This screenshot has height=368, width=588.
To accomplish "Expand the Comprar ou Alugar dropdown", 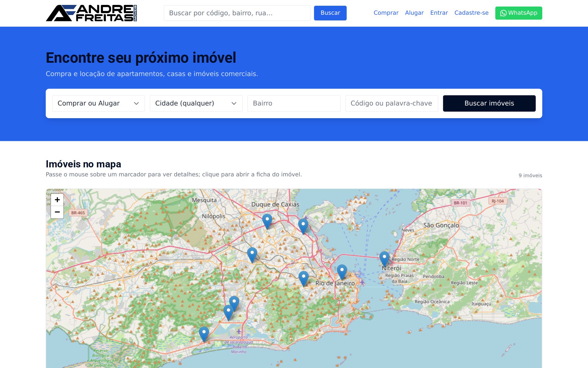I will click(x=99, y=103).
